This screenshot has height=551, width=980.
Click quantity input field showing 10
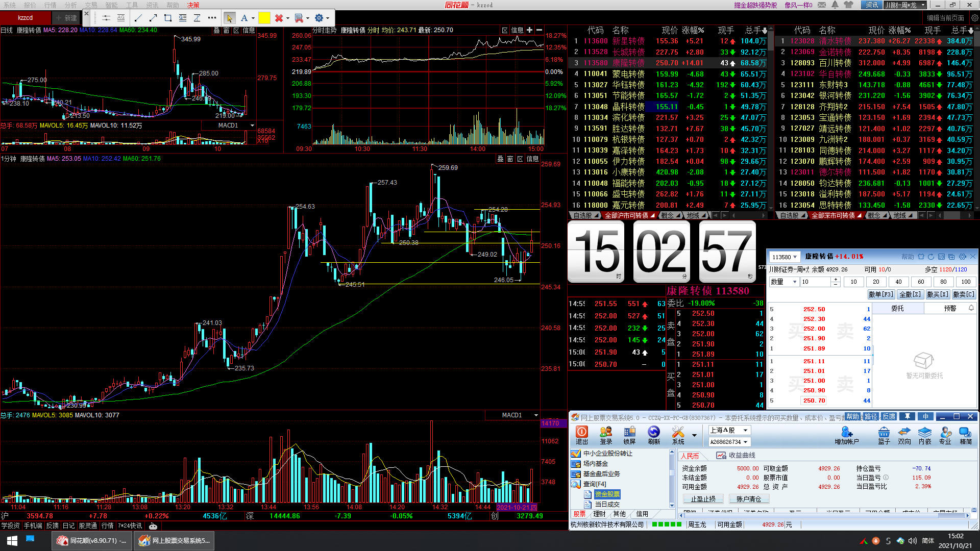[x=816, y=282]
